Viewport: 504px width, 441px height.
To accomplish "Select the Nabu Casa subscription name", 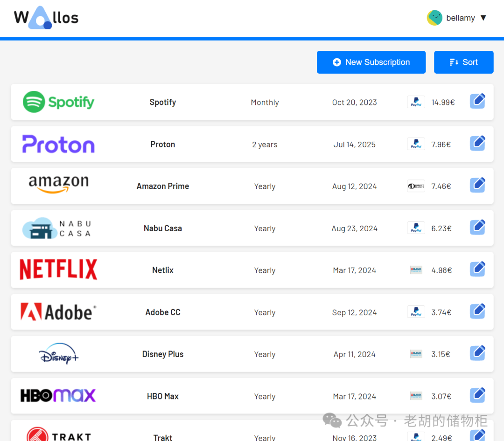I will [x=163, y=228].
